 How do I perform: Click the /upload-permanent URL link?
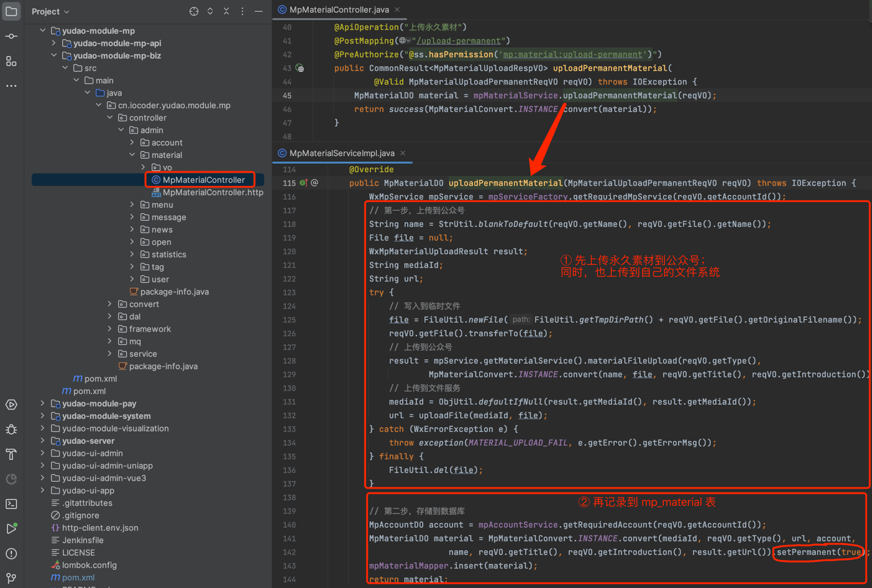(x=459, y=40)
